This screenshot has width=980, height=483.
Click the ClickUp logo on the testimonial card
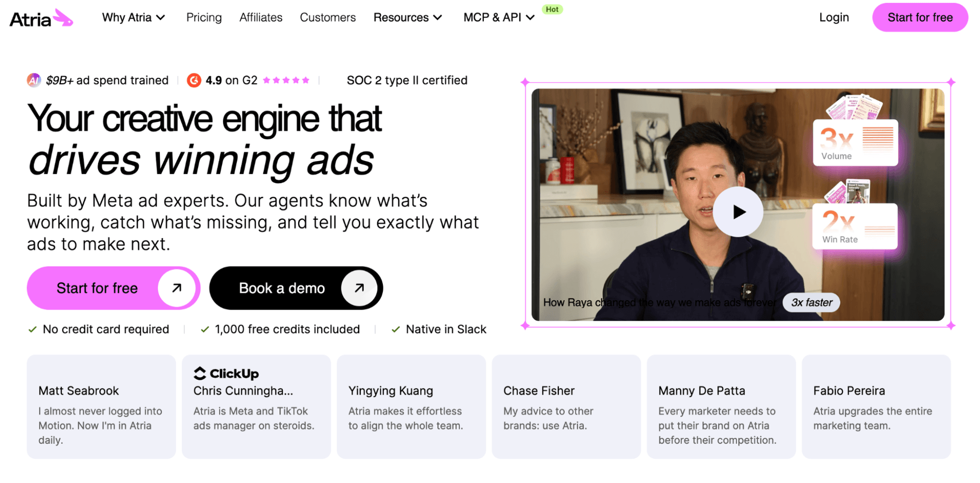click(226, 373)
